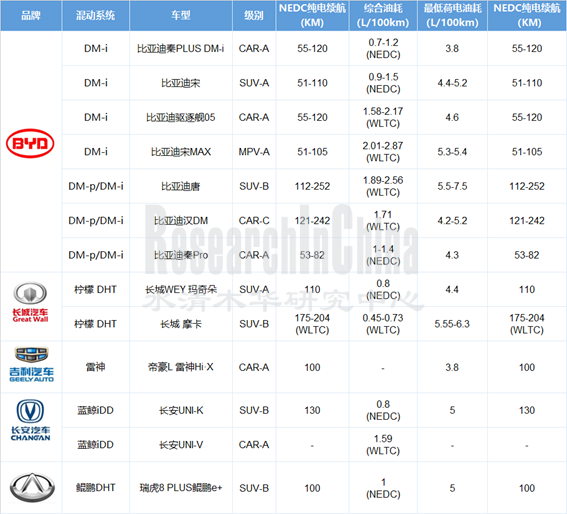Image resolution: width=567 pixels, height=514 pixels.
Task: Click the 0.7-1.2 (NEDC) fuel consumption value
Action: click(x=383, y=48)
